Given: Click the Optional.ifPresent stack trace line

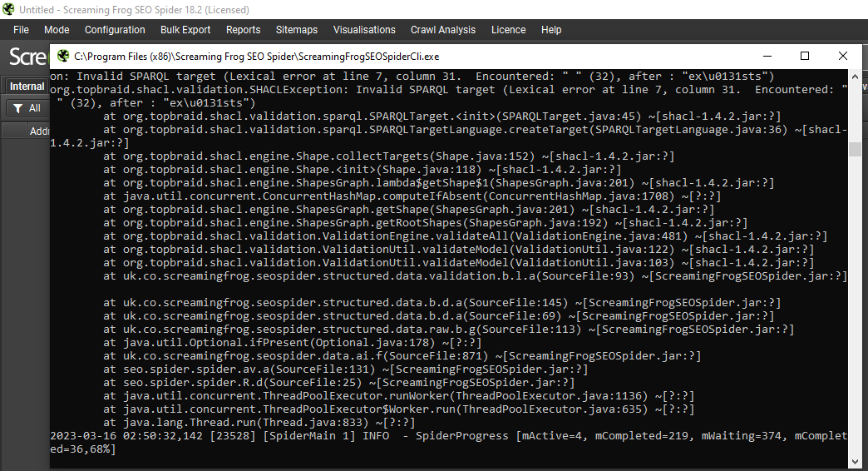Looking at the screenshot, I should [x=293, y=343].
